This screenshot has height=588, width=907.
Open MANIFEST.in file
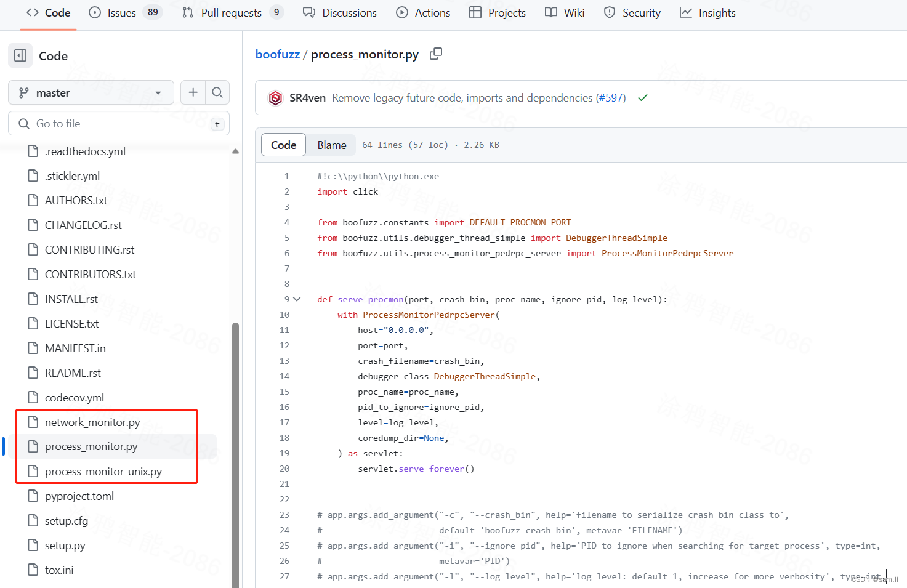click(x=75, y=348)
